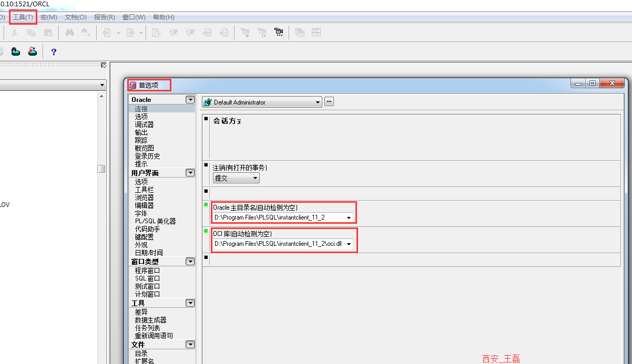
Task: Click the Copy icon in the toolbar
Action: click(32, 33)
